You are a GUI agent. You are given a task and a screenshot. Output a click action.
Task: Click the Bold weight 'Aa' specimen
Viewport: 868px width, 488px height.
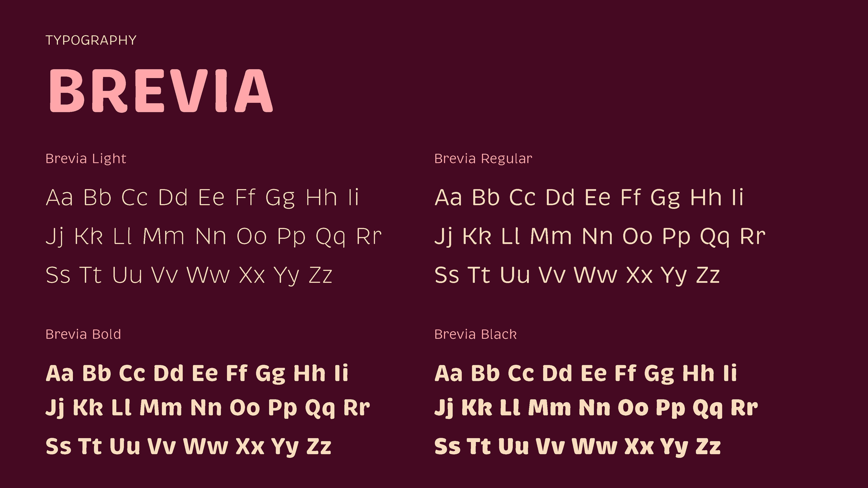[60, 373]
